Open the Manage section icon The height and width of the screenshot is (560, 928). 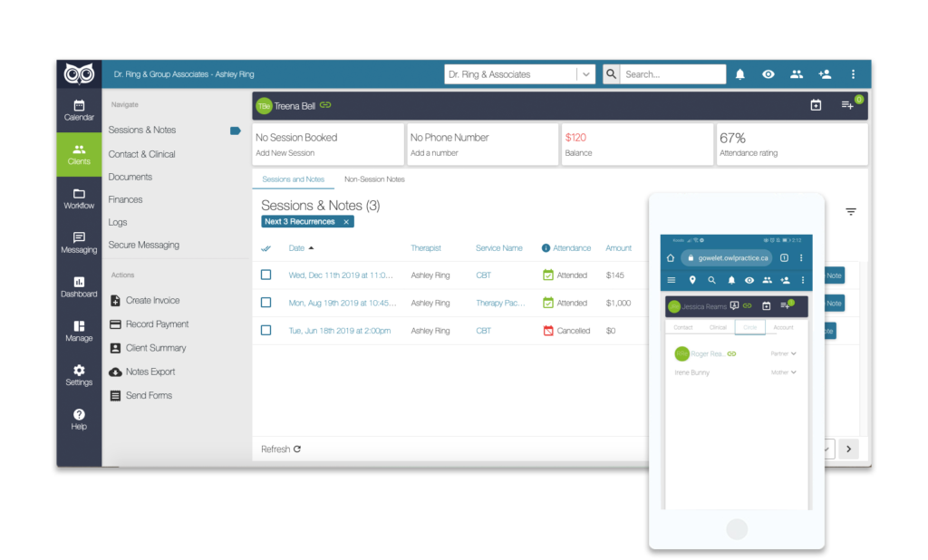[79, 331]
